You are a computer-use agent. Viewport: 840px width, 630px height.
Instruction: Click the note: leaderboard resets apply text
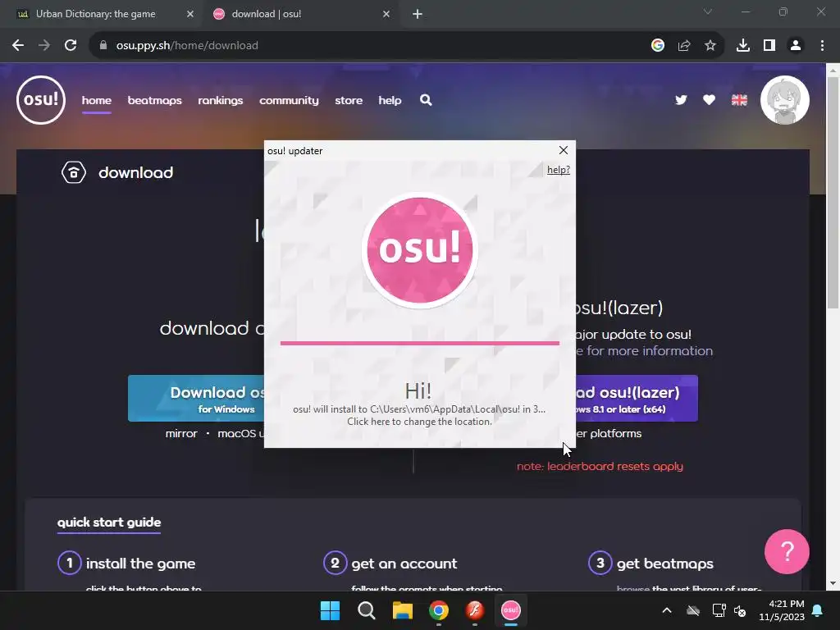600,466
